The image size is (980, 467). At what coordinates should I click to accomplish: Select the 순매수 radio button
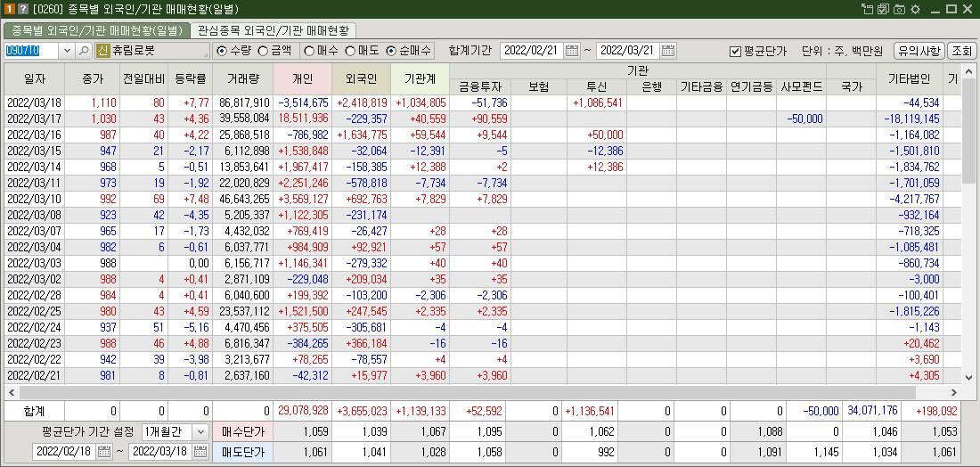pyautogui.click(x=391, y=51)
